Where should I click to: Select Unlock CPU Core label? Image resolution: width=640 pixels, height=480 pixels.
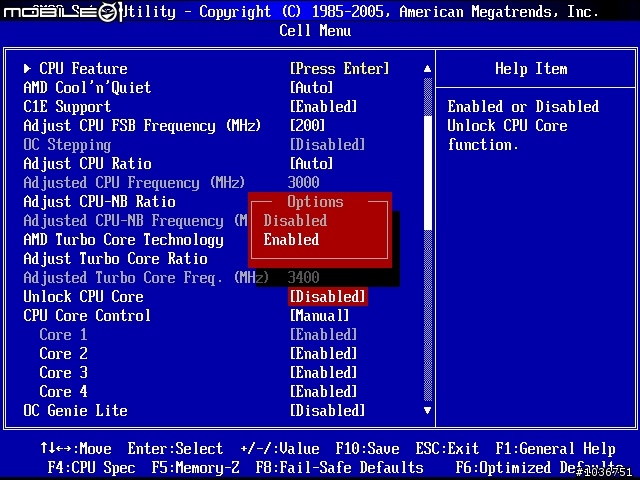[x=83, y=297]
